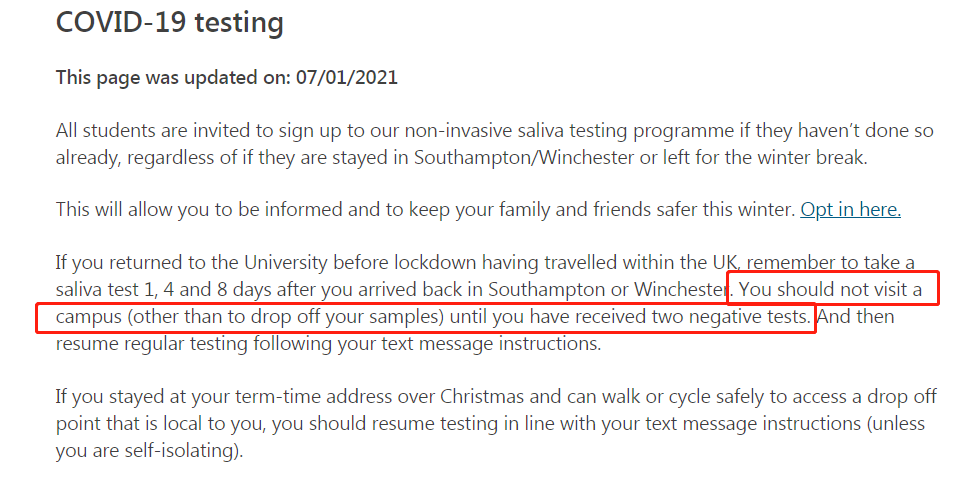958x497 pixels.
Task: Click the text "If you stayed at your term-time address"
Action: [212, 396]
